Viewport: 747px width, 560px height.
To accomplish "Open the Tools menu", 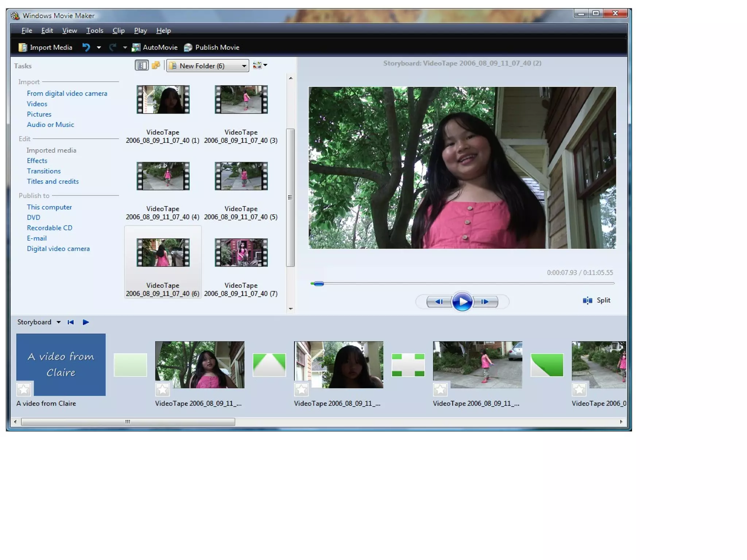I will (94, 31).
